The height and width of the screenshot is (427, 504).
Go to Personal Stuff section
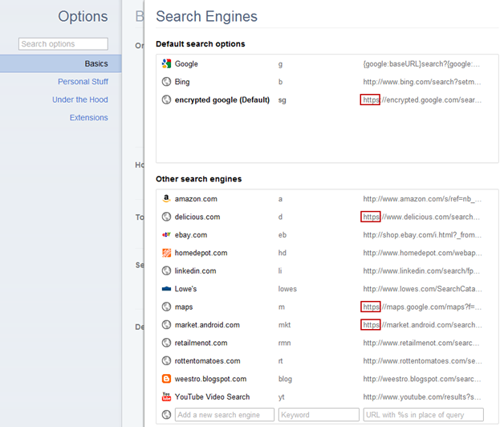click(83, 82)
